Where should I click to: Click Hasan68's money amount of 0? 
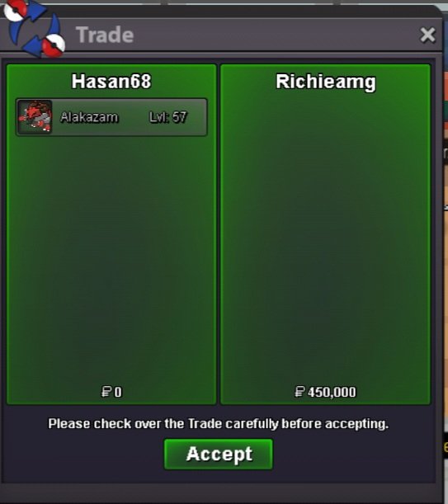pyautogui.click(x=118, y=392)
